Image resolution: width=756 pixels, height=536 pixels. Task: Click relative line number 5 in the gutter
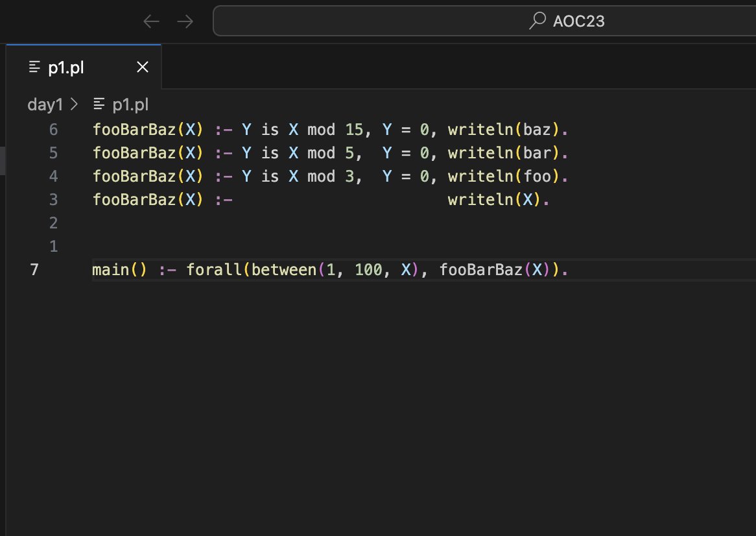pyautogui.click(x=54, y=153)
